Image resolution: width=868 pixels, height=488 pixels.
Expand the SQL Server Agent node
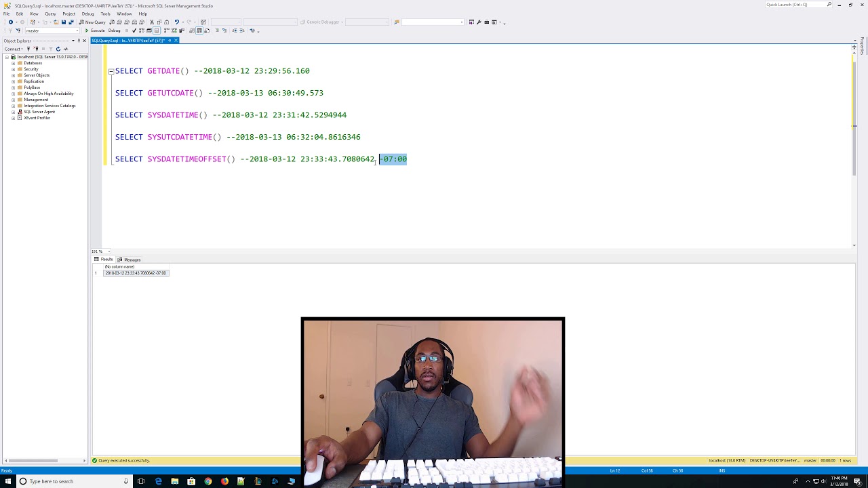point(13,112)
